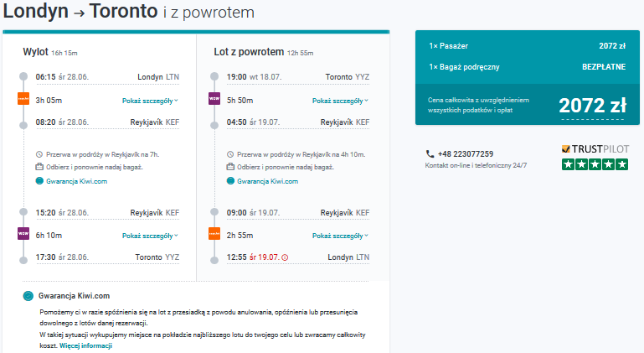The image size is (644, 353).
Task: Click the phone number +48 223077259
Action: pos(466,154)
